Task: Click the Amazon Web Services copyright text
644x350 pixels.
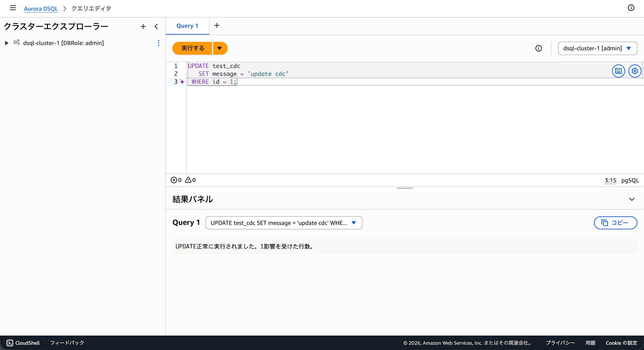Action: [x=467, y=343]
